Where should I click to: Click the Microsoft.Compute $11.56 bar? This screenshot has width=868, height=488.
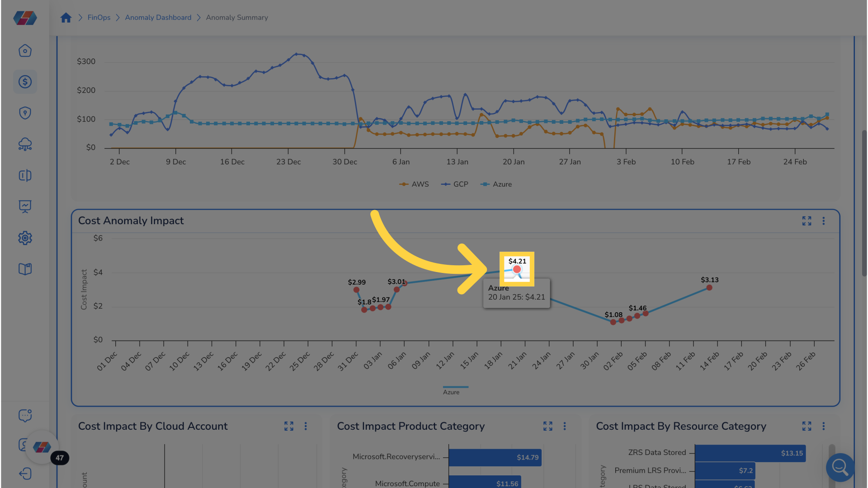coord(485,482)
